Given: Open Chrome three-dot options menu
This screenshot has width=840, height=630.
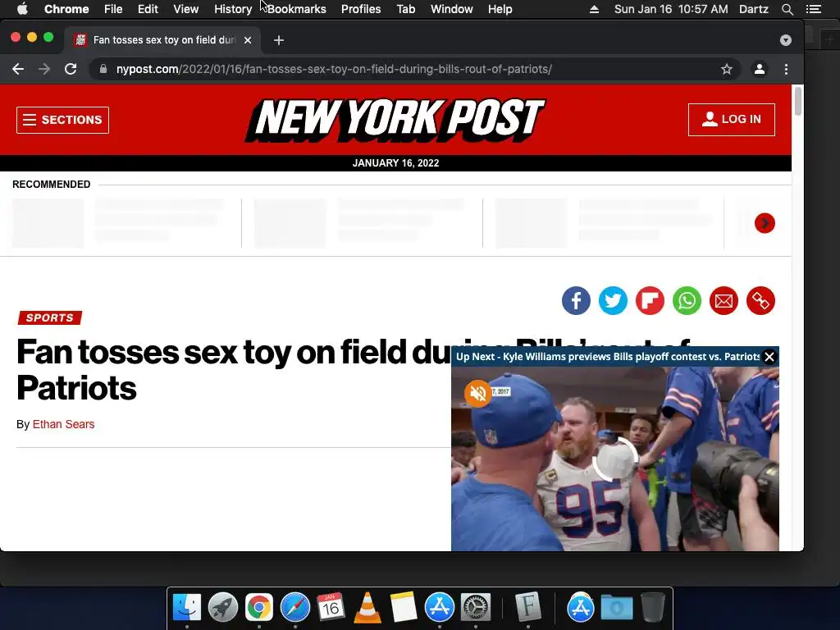Looking at the screenshot, I should (786, 69).
